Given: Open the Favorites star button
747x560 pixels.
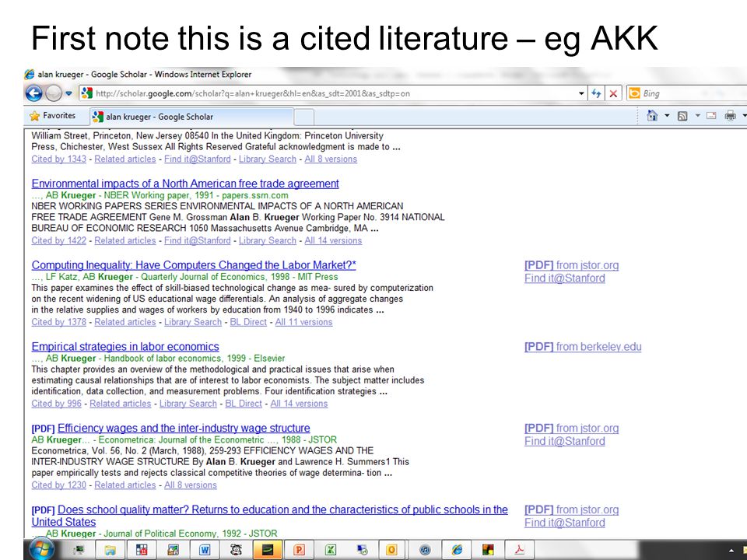Looking at the screenshot, I should pyautogui.click(x=52, y=116).
